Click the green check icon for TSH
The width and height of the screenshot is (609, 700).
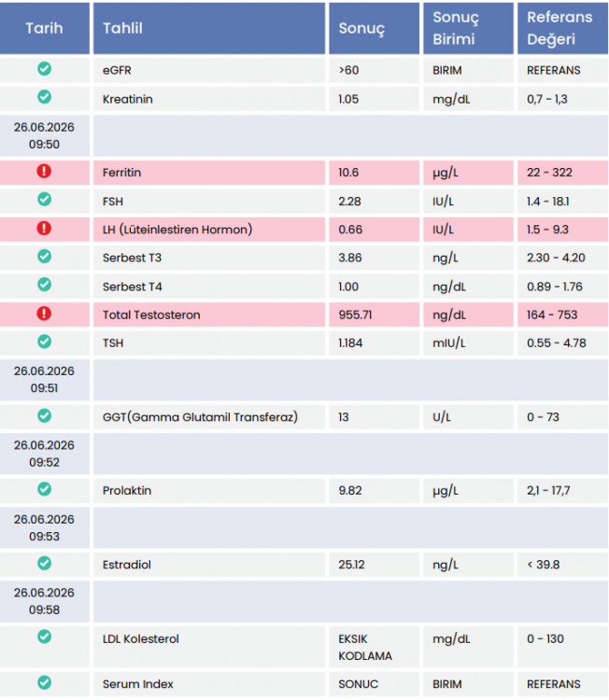point(44,342)
